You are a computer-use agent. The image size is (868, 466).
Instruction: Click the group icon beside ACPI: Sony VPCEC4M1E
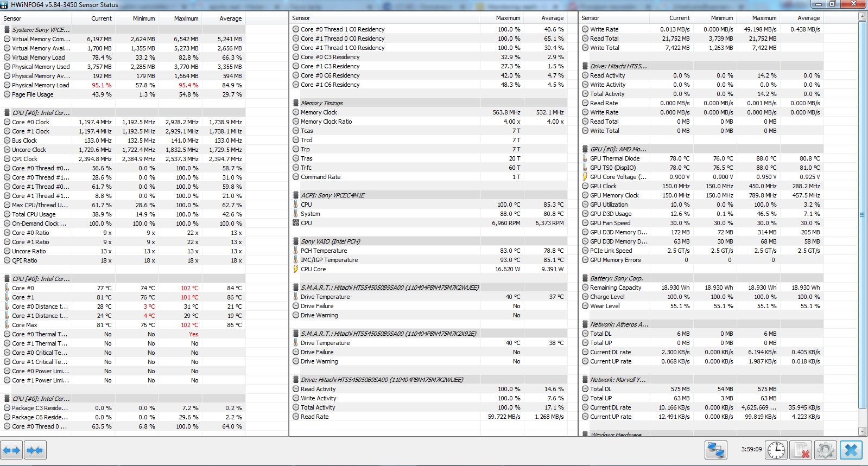296,195
